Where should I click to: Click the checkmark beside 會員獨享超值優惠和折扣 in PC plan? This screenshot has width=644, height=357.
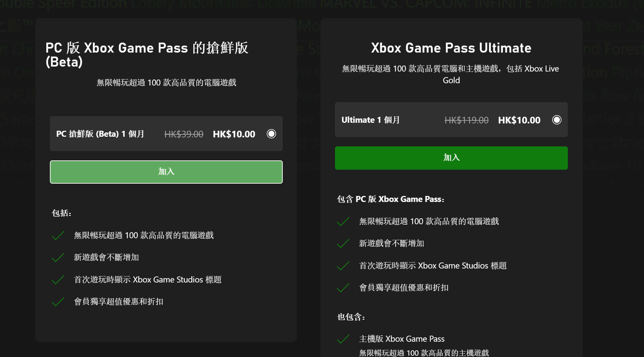[x=58, y=302]
